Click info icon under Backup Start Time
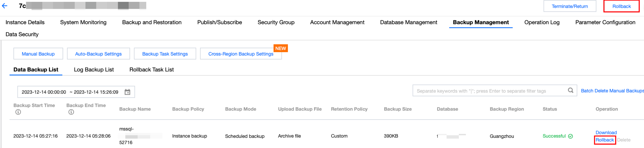644x148 pixels. tap(18, 112)
